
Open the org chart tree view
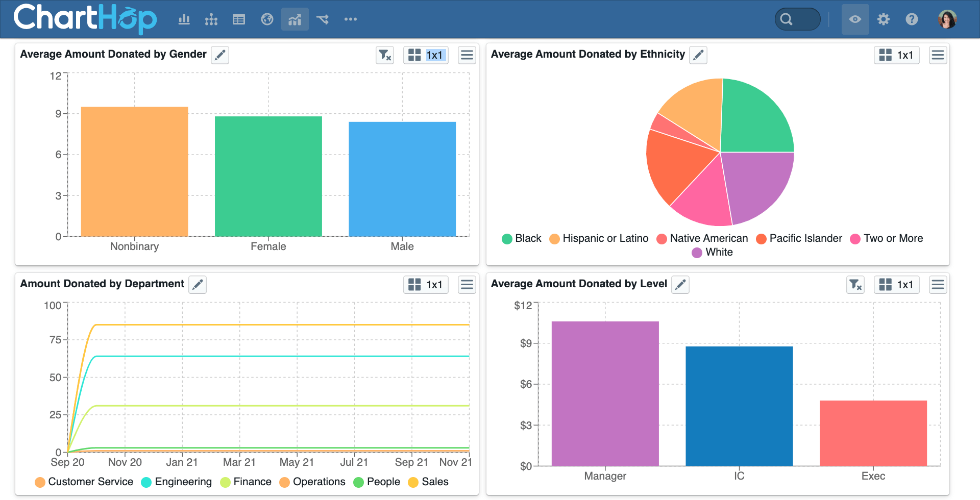coord(211,19)
